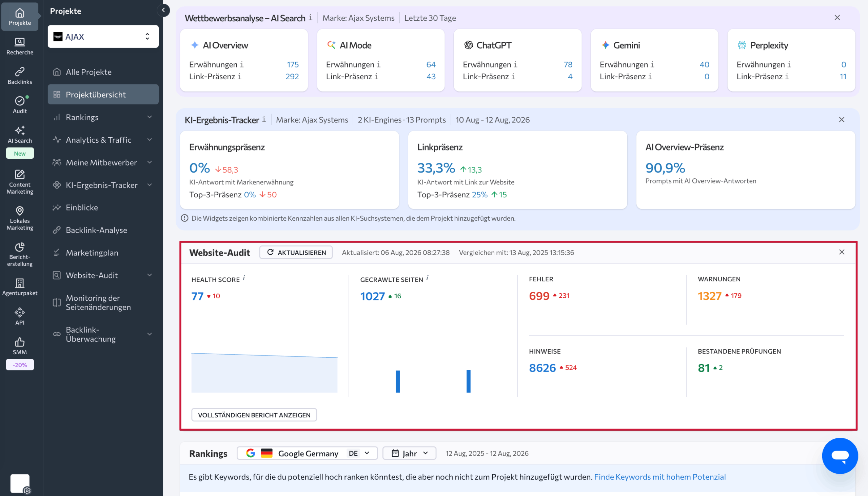Click info icon beside Gecrawlte Seiten

[427, 278]
